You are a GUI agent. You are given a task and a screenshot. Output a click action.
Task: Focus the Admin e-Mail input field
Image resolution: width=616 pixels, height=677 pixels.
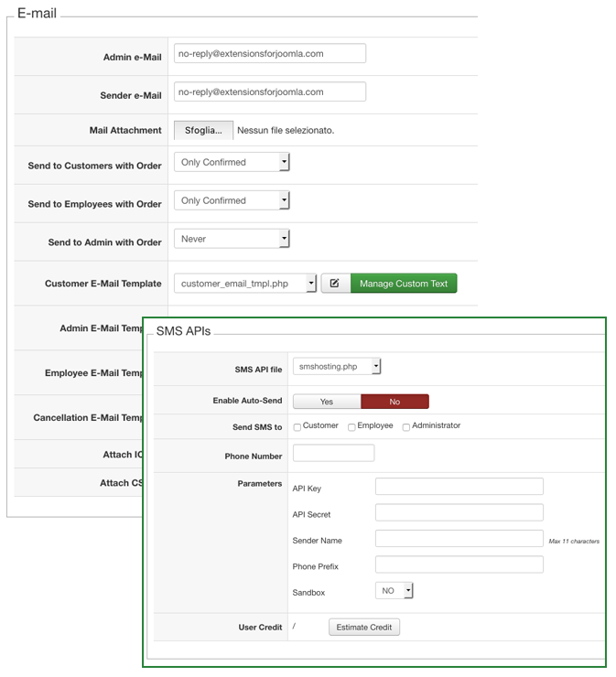click(x=270, y=54)
